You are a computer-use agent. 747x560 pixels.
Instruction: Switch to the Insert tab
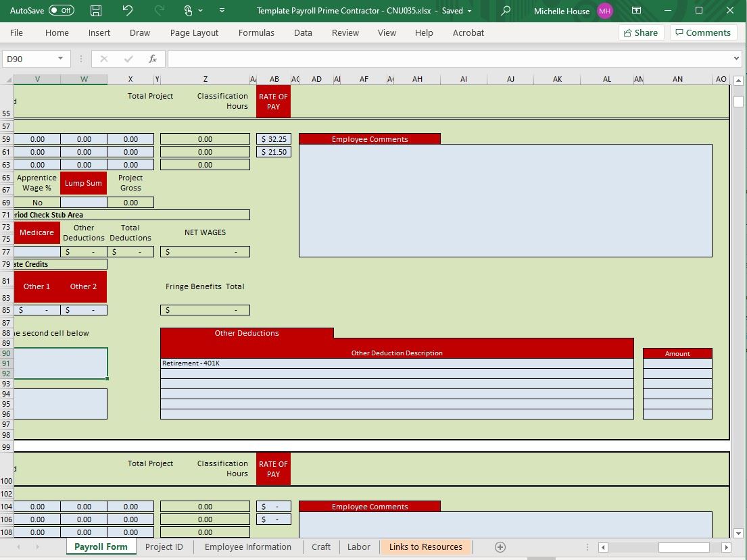[x=99, y=33]
